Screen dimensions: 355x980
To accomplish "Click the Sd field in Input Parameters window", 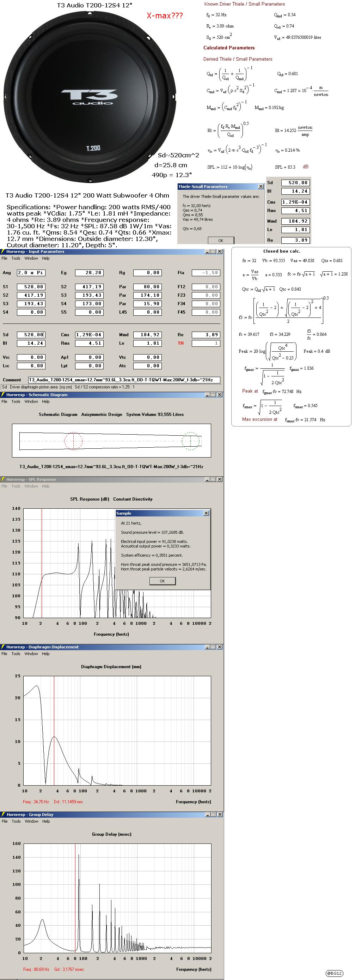I will tap(31, 335).
